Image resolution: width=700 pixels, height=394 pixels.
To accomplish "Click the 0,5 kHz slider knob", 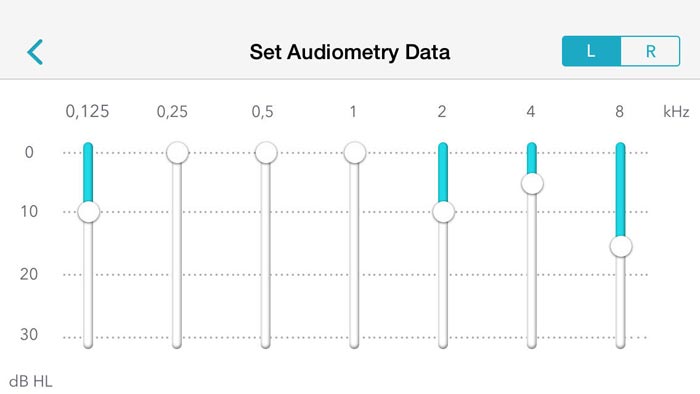I will point(266,153).
